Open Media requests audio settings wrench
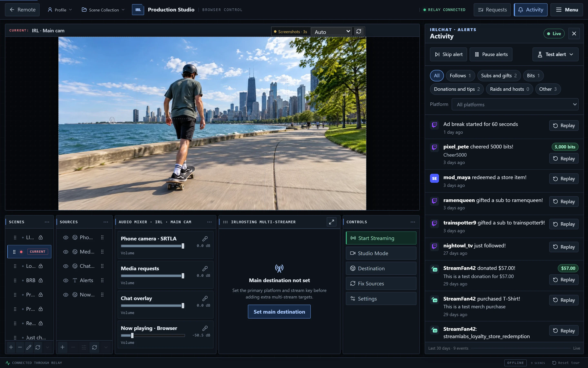The image size is (588, 368). pos(205,268)
